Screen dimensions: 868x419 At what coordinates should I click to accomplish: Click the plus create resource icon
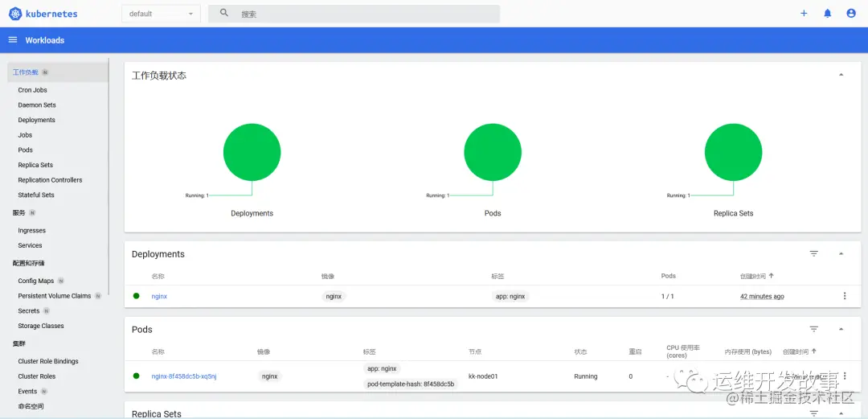pyautogui.click(x=804, y=14)
